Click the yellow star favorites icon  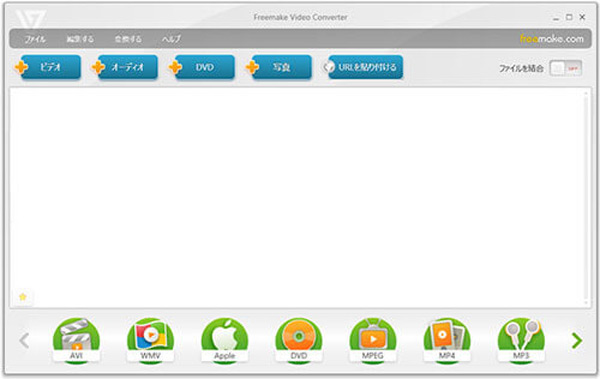click(x=23, y=297)
